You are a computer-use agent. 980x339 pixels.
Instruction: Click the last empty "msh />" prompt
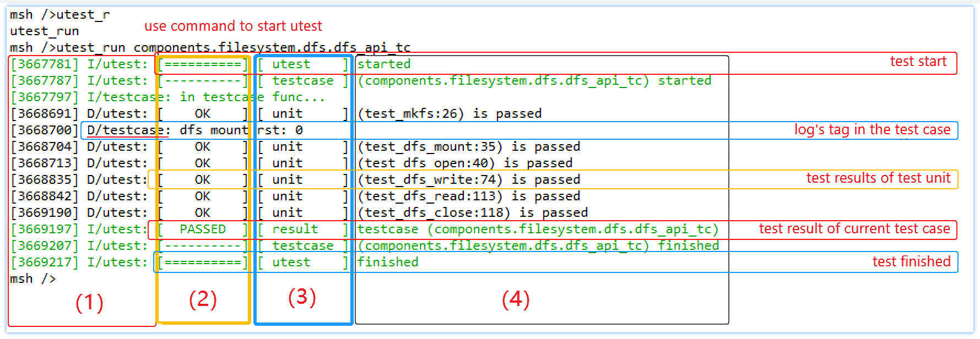coord(33,279)
